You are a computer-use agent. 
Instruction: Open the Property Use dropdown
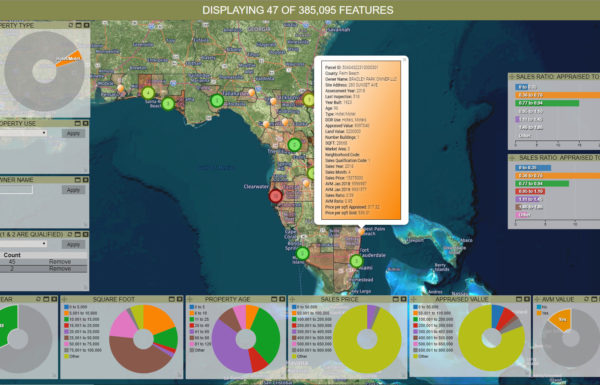(23, 133)
